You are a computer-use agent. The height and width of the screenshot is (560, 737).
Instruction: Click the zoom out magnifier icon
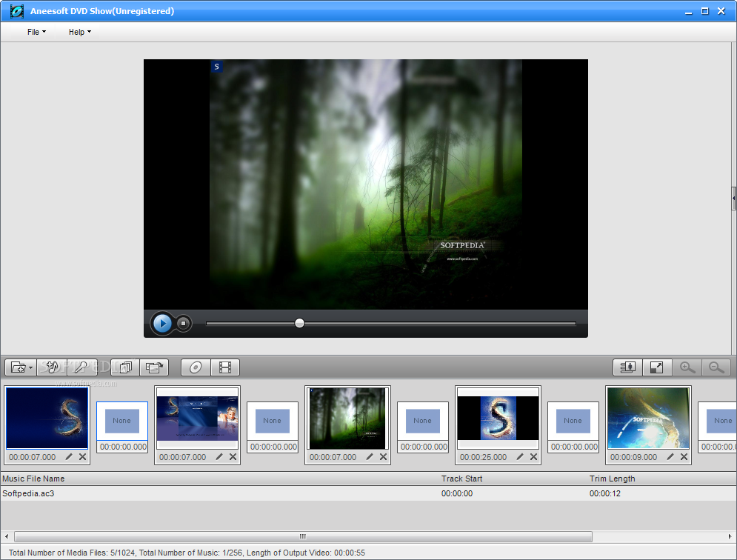coord(716,367)
